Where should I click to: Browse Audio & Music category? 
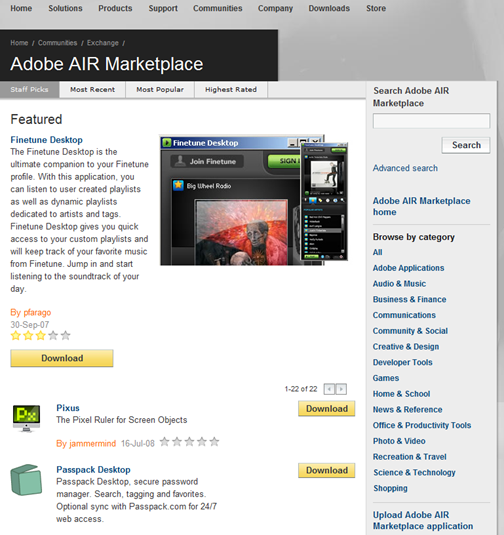click(x=399, y=284)
